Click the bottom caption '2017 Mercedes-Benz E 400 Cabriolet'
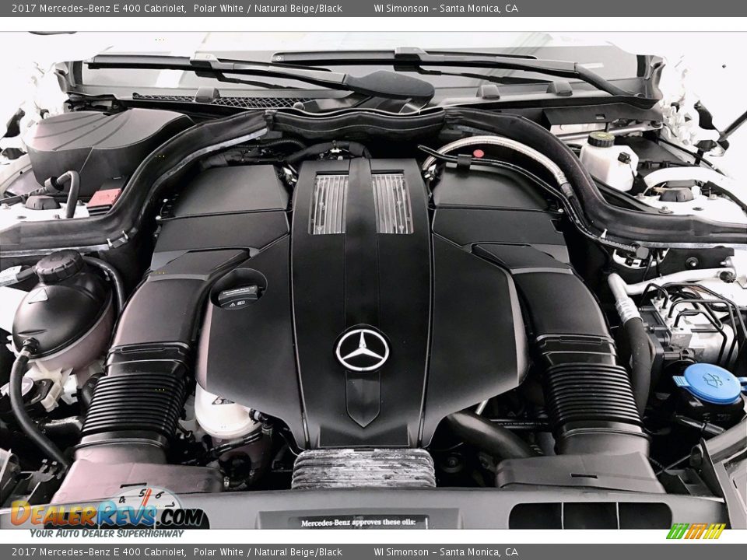747x560 pixels. (99, 552)
